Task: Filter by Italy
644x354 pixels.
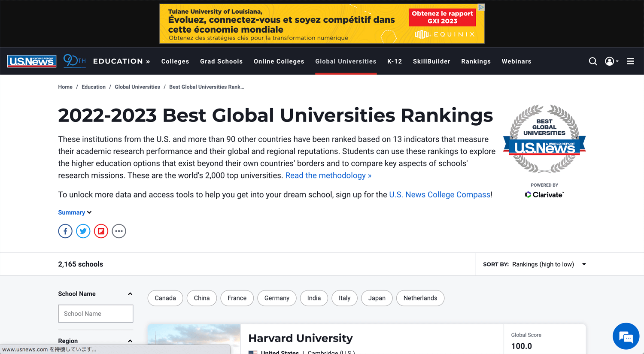Action: tap(344, 298)
